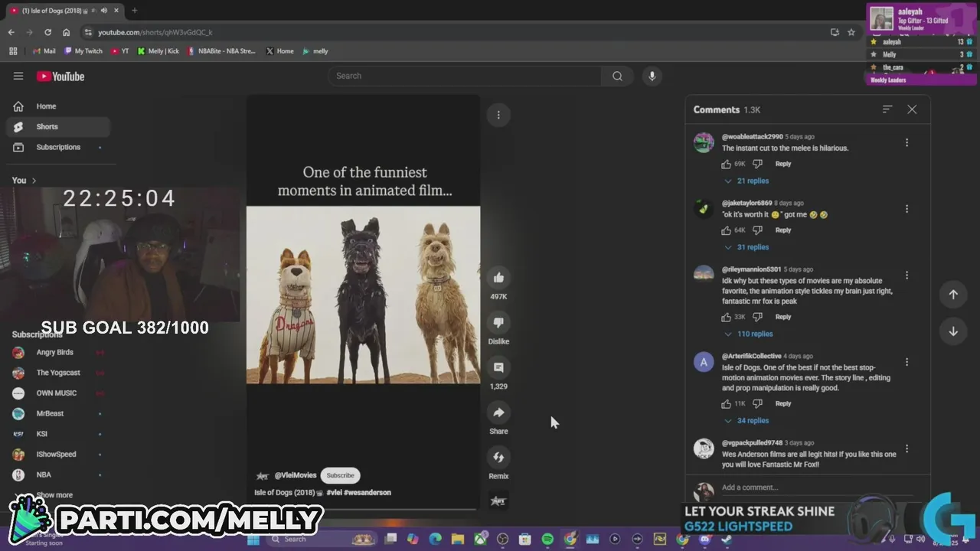
Task: Reply to @woableattack2990 comment
Action: 782,164
